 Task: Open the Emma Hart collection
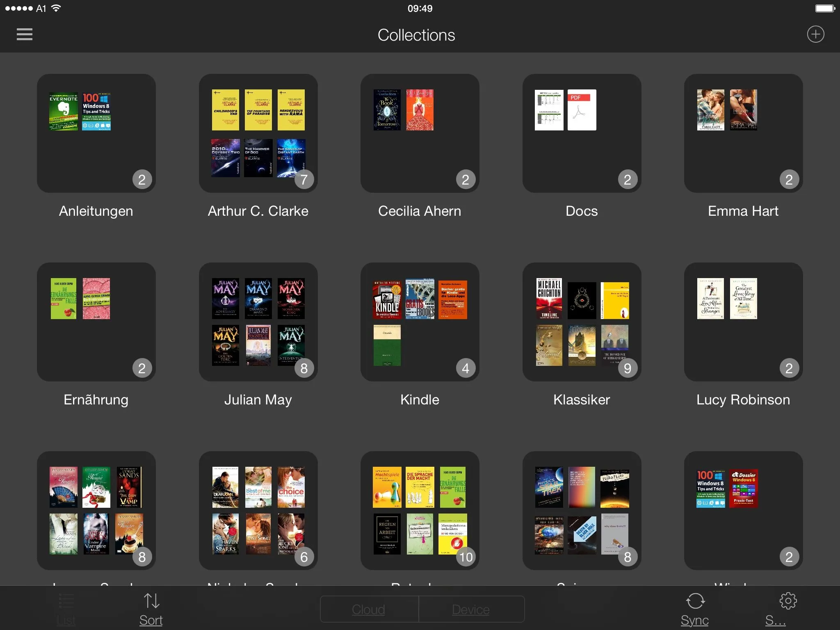(x=743, y=134)
